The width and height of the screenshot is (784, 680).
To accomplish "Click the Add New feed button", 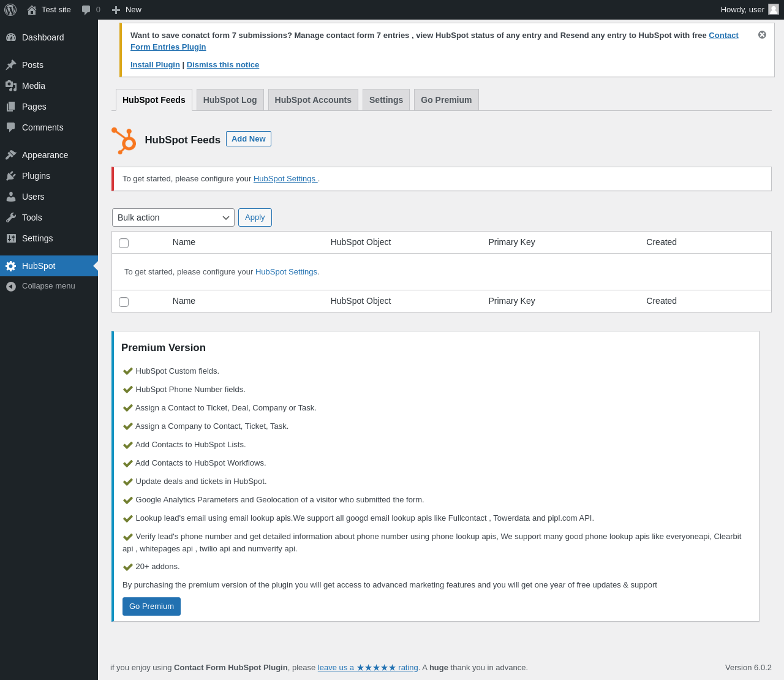I will 248,139.
